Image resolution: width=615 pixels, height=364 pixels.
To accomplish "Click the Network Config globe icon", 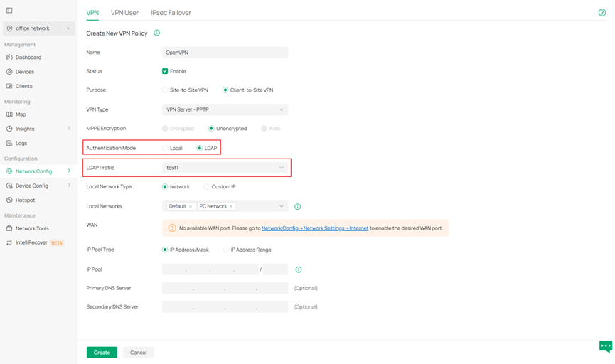I will [9, 171].
